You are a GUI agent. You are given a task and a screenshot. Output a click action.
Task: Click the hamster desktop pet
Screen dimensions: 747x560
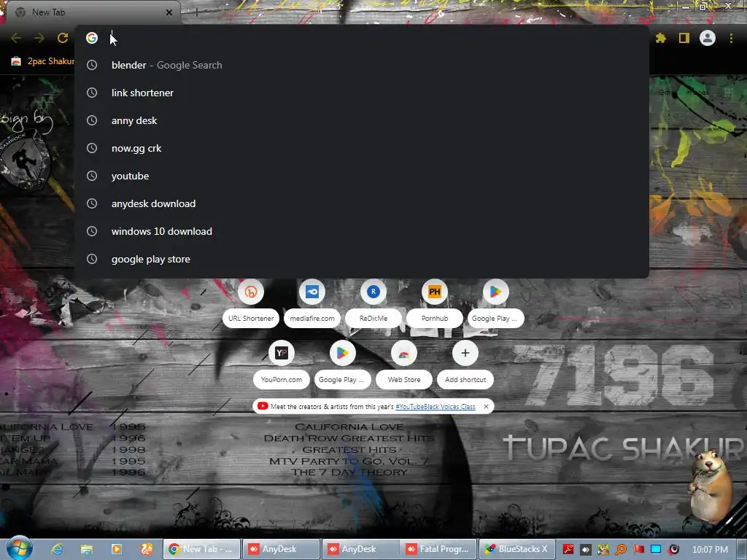tap(711, 485)
